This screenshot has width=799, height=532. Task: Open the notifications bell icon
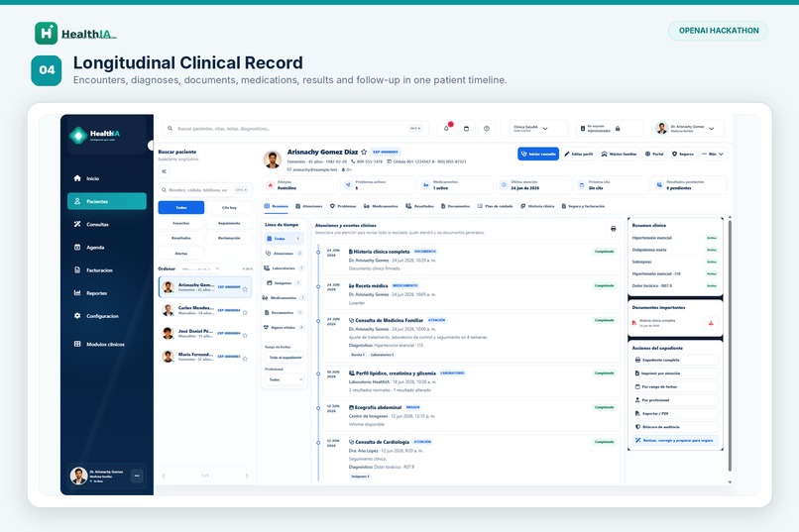tap(446, 128)
